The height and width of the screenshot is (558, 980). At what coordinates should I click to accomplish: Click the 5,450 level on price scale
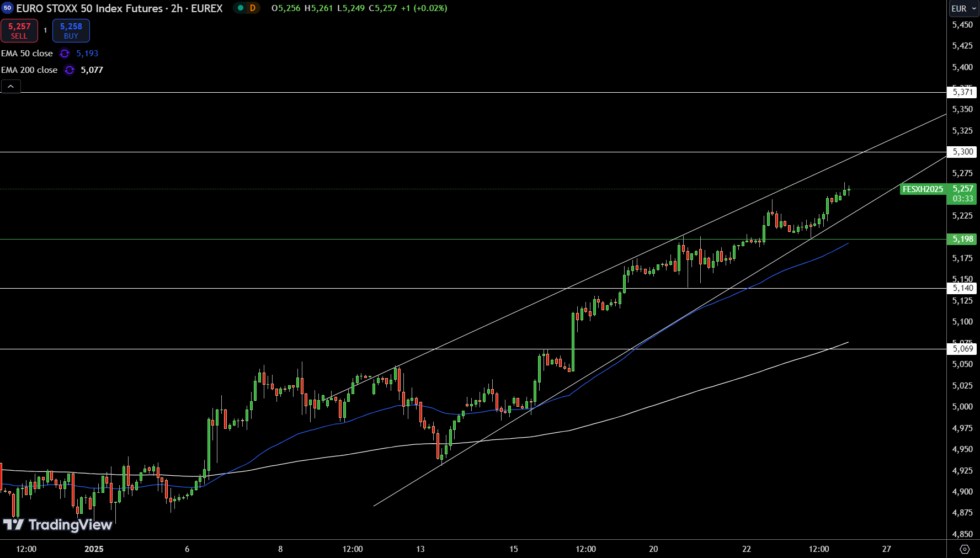pos(962,25)
